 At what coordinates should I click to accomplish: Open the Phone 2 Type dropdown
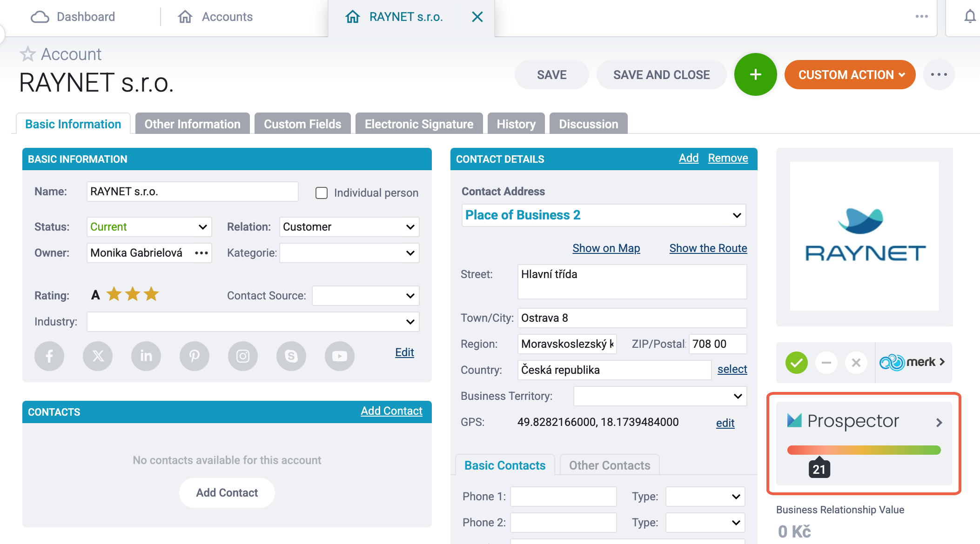click(x=705, y=523)
